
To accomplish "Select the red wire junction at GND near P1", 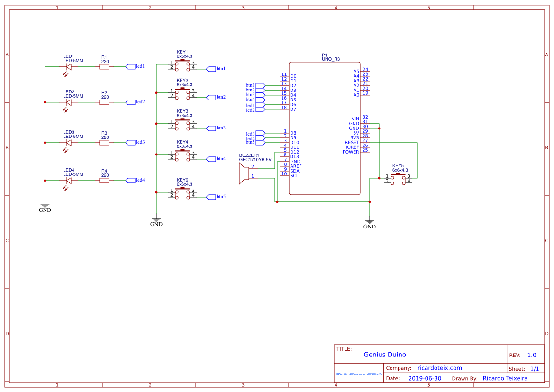I will [370, 201].
